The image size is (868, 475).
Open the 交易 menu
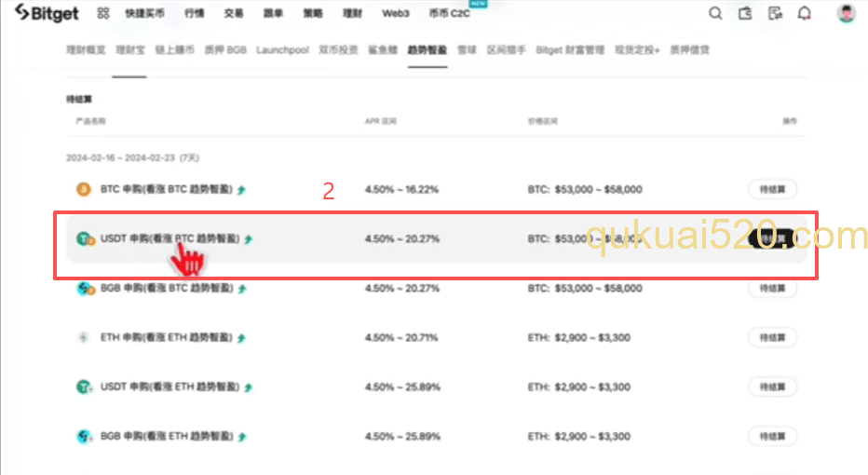234,13
